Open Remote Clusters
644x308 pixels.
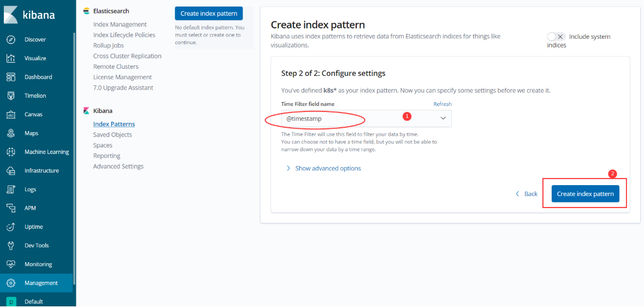pos(116,67)
